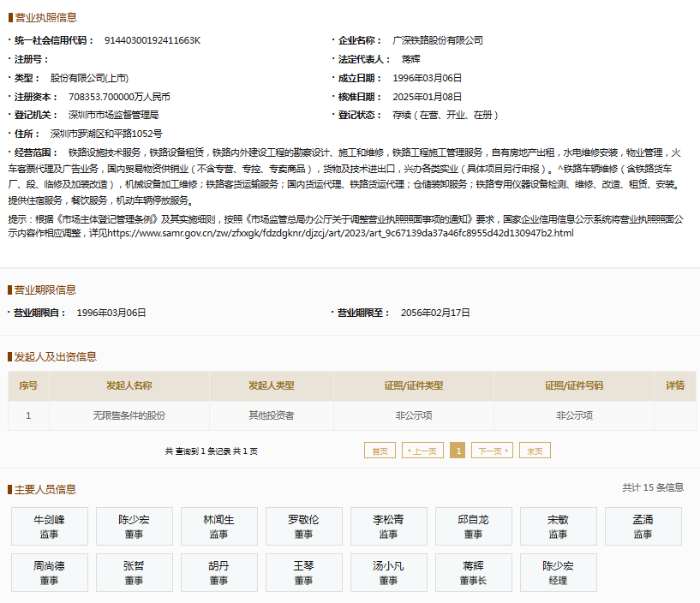Screen dimensions: 700x603
Task: Click legal representative 蒋辉 value
Action: [x=410, y=59]
